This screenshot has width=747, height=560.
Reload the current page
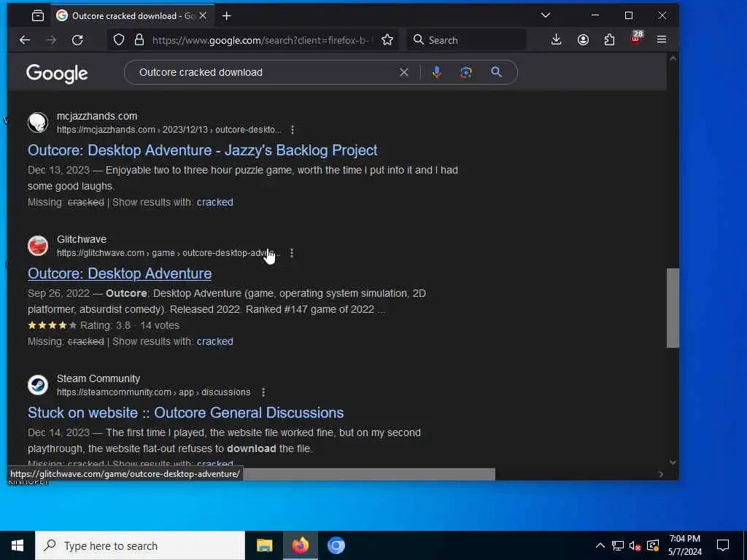77,40
